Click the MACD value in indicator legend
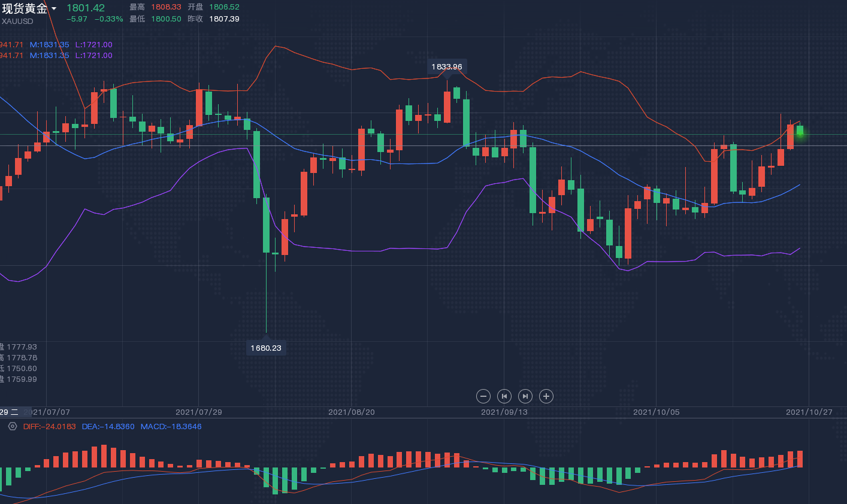This screenshot has height=504, width=847. point(171,427)
